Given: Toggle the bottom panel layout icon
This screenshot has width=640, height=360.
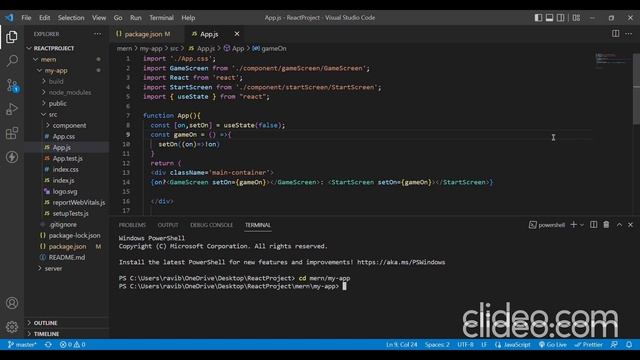Looking at the screenshot, I should (549, 18).
